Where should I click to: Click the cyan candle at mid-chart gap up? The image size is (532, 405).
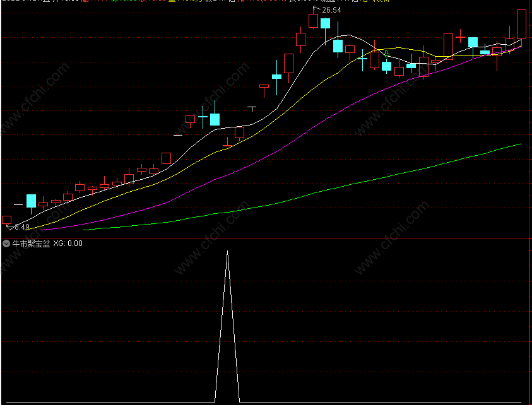click(x=215, y=119)
